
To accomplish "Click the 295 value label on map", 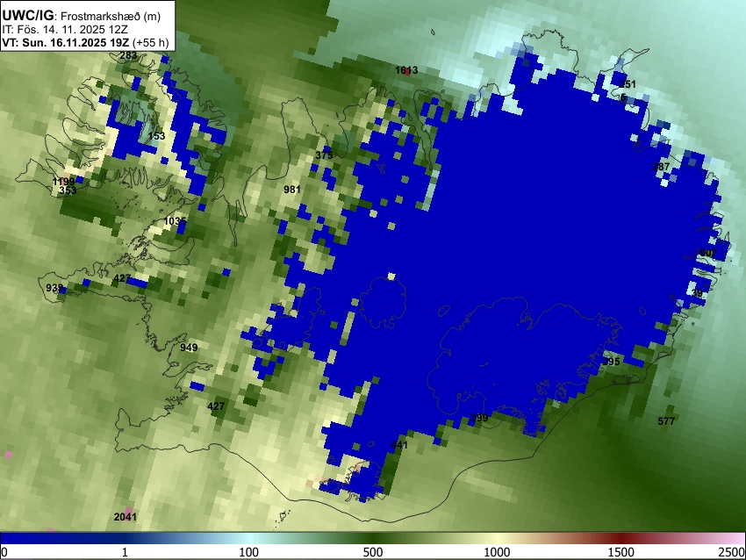I will pyautogui.click(x=611, y=362).
